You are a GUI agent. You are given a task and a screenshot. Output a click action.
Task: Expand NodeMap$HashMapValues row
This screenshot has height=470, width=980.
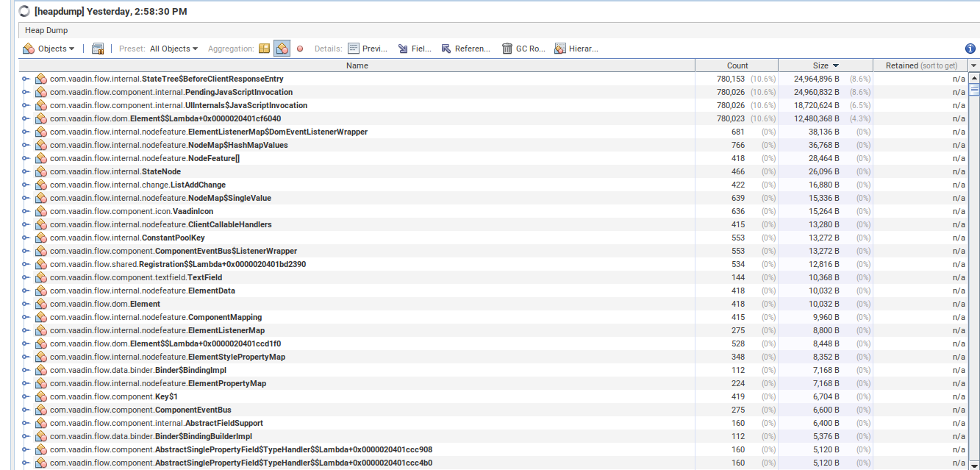tap(26, 145)
